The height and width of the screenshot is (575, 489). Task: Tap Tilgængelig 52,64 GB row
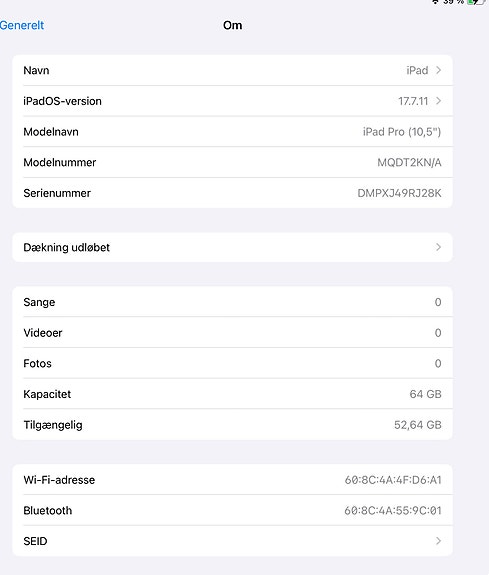click(232, 425)
